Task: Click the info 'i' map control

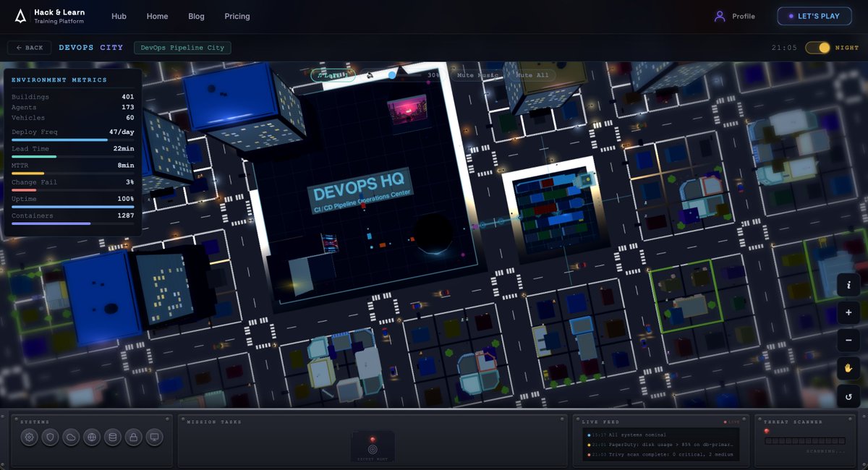Action: click(x=848, y=285)
